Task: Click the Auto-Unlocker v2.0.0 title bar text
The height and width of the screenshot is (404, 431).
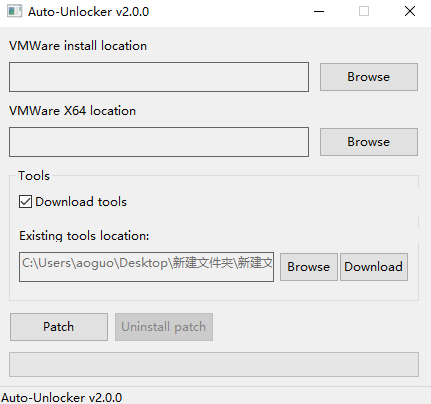Action: tap(88, 12)
